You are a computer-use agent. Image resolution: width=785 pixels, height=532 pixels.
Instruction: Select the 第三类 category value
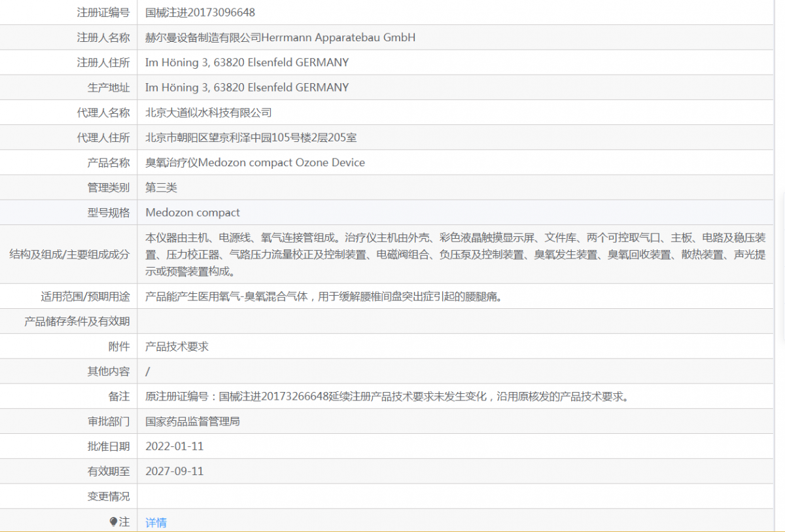pyautogui.click(x=161, y=187)
